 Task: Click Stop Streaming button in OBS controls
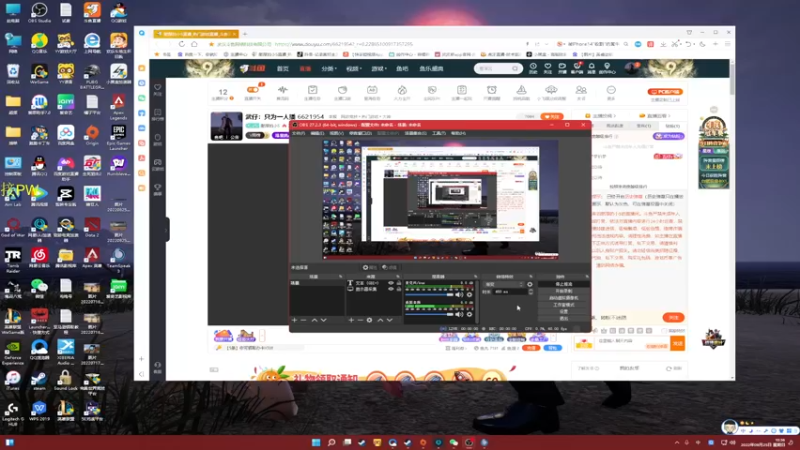(x=564, y=284)
